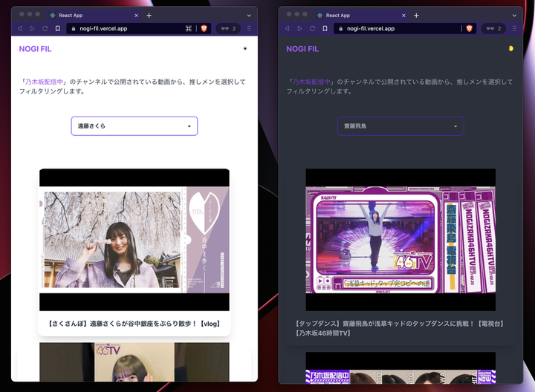Click React favicon on right window tab

(x=320, y=16)
